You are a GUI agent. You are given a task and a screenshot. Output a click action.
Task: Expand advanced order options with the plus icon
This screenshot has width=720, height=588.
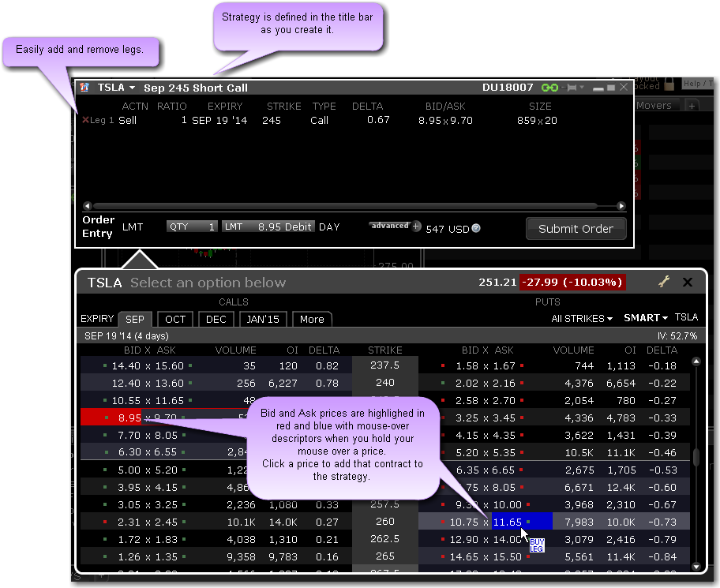(416, 226)
